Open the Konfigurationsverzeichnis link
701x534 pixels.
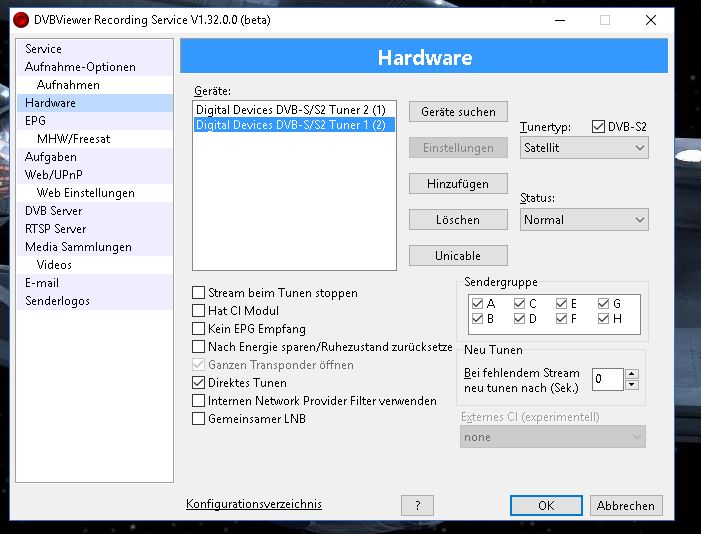(254, 504)
